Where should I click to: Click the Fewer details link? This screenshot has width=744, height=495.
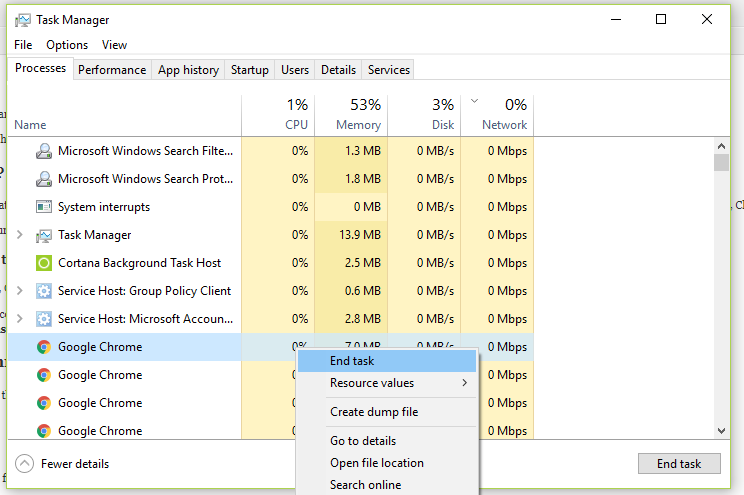(75, 464)
